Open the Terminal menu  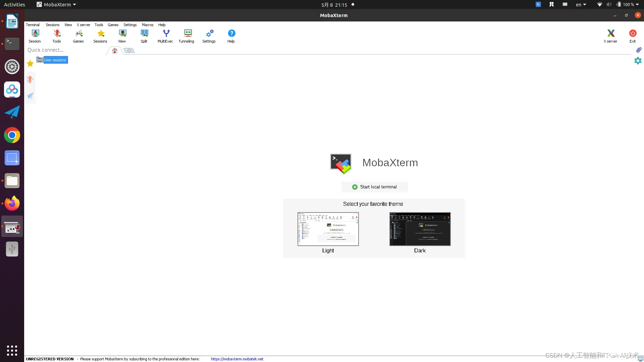point(32,24)
